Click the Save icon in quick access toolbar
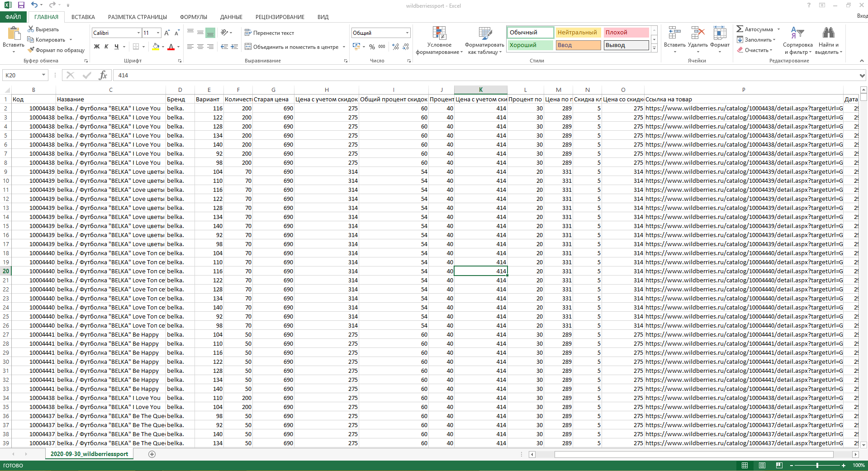 pos(21,5)
